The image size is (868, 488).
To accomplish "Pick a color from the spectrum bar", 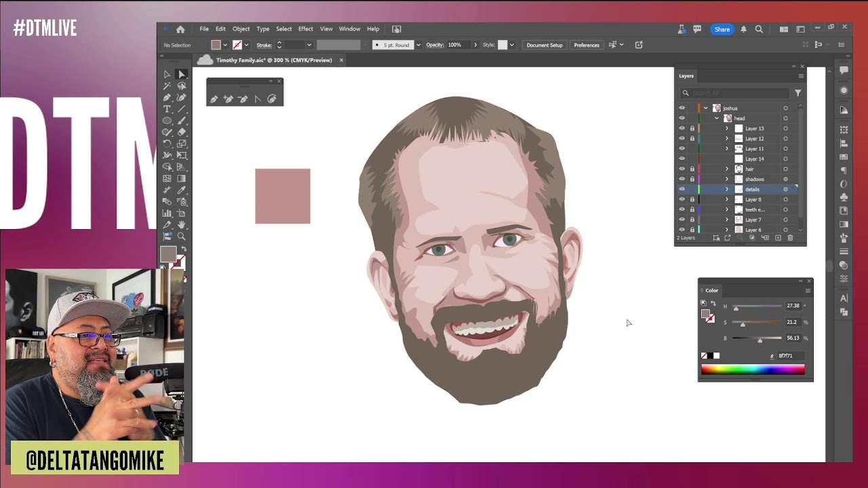I will tap(753, 369).
